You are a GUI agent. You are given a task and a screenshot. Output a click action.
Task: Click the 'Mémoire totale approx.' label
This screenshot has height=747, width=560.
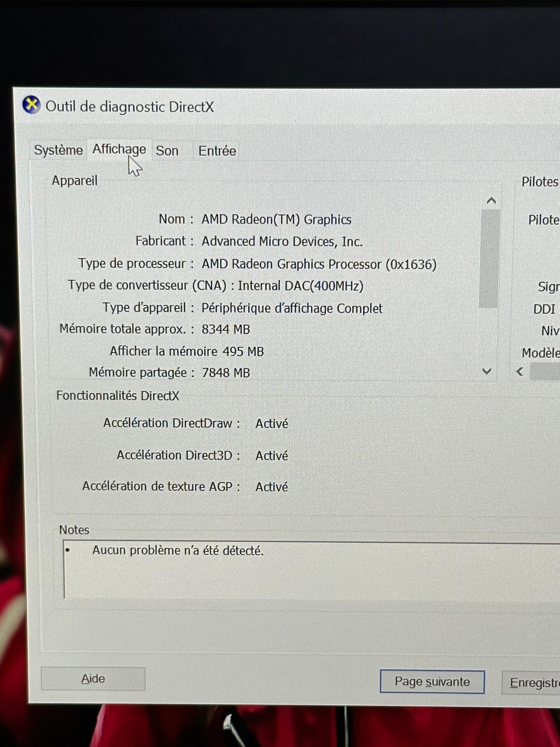pyautogui.click(x=123, y=329)
